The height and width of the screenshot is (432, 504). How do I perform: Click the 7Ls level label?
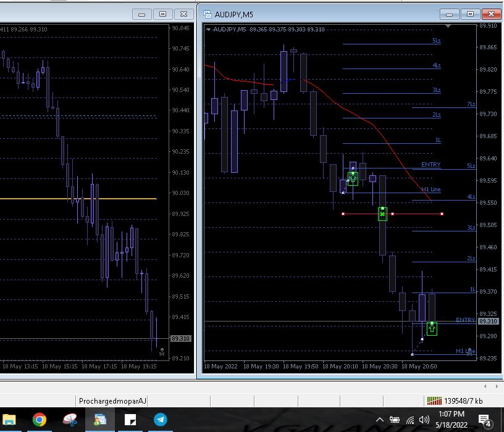point(471,104)
